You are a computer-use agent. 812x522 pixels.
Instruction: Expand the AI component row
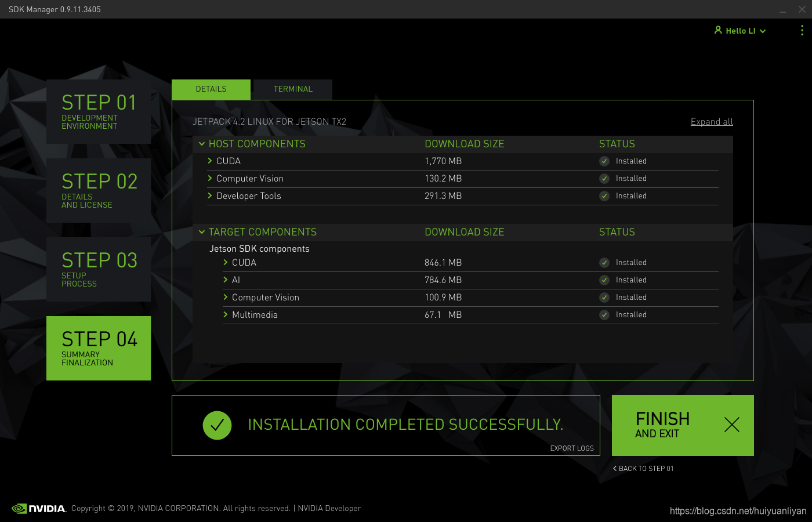226,280
